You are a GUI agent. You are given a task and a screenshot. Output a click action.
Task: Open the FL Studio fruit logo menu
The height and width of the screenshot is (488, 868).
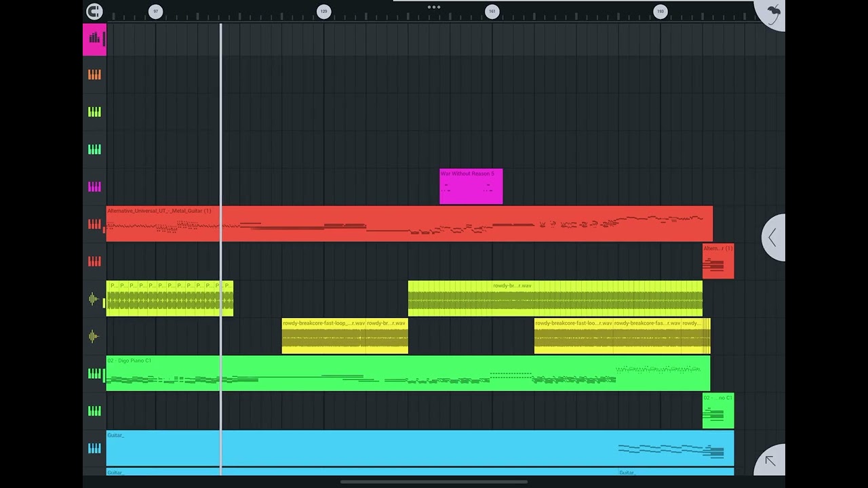(x=772, y=12)
